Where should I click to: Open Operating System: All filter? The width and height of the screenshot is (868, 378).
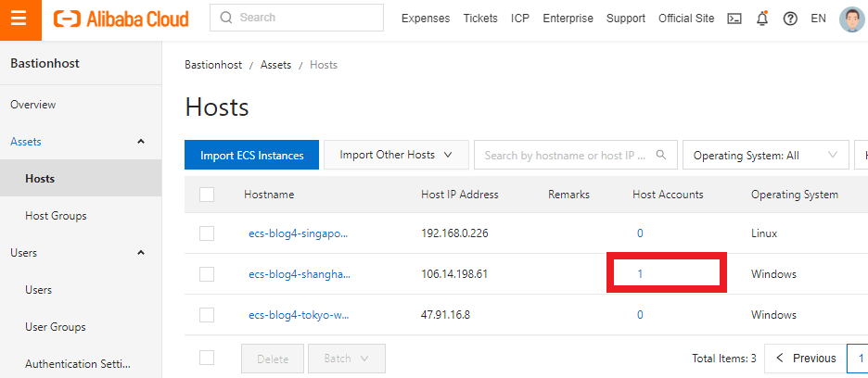[766, 155]
